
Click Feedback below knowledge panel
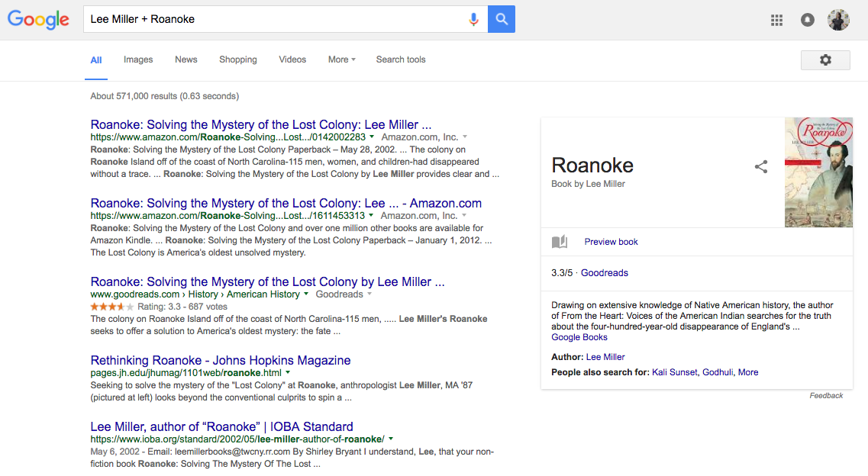tap(826, 396)
